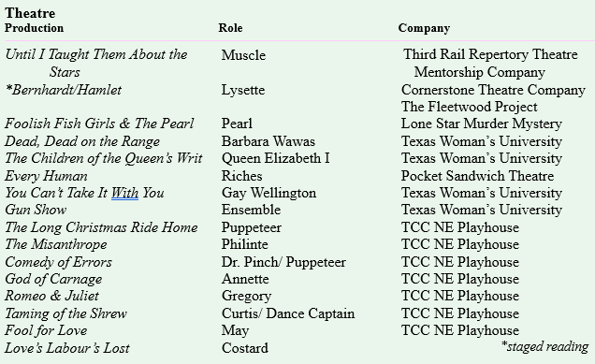
Task: Click the underlined word 'With' in title
Action: pos(124,193)
